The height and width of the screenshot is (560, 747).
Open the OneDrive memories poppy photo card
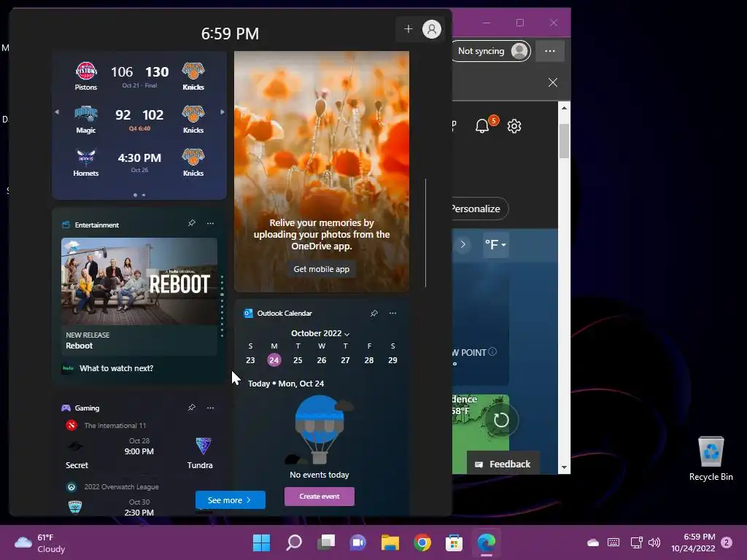click(x=322, y=171)
